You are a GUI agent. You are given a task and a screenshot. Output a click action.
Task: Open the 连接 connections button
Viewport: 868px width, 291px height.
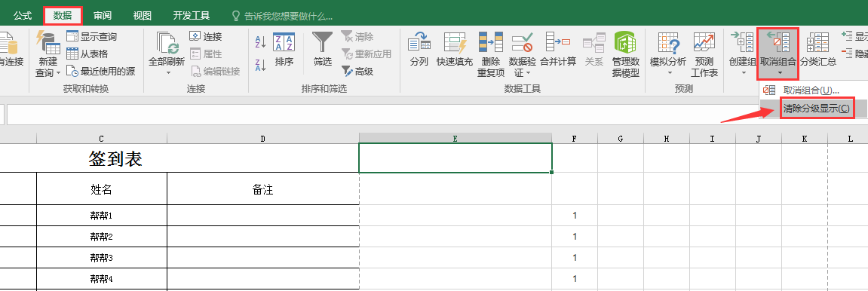(x=205, y=36)
